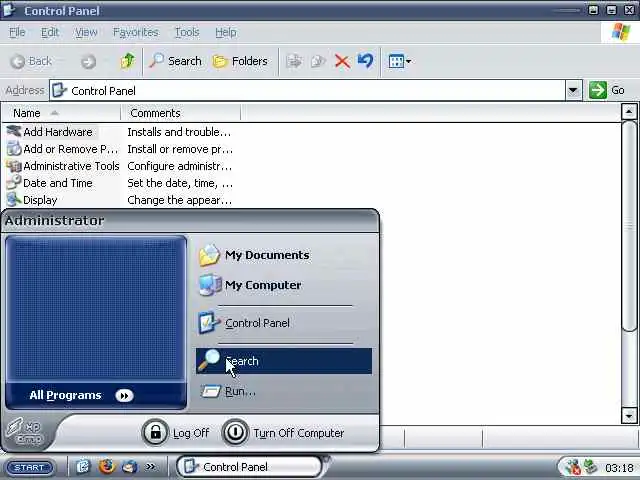Click 'Set the date, time, …' comment text

pos(180,183)
